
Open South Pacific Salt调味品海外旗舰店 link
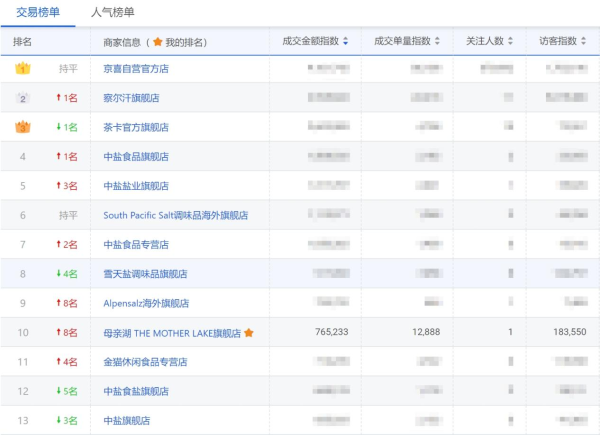(176, 215)
